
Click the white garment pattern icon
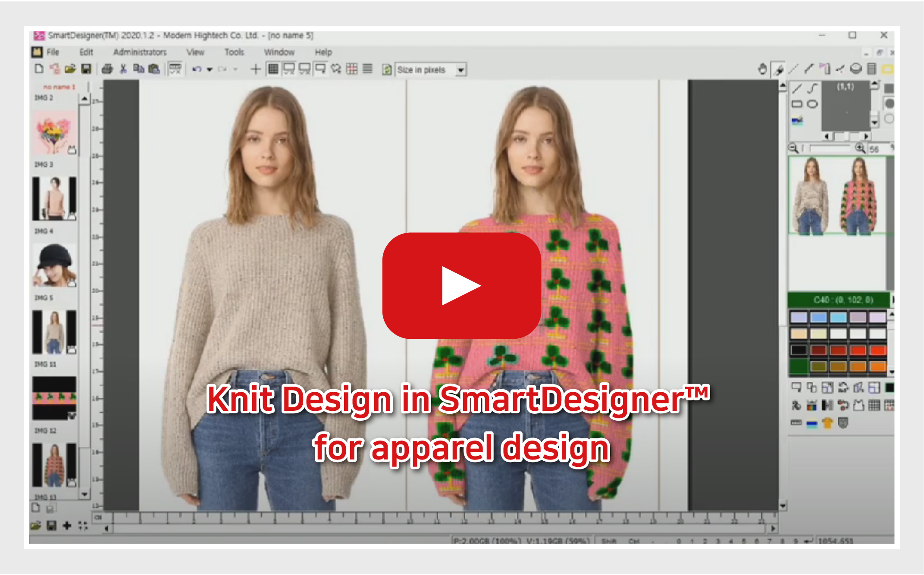859,405
